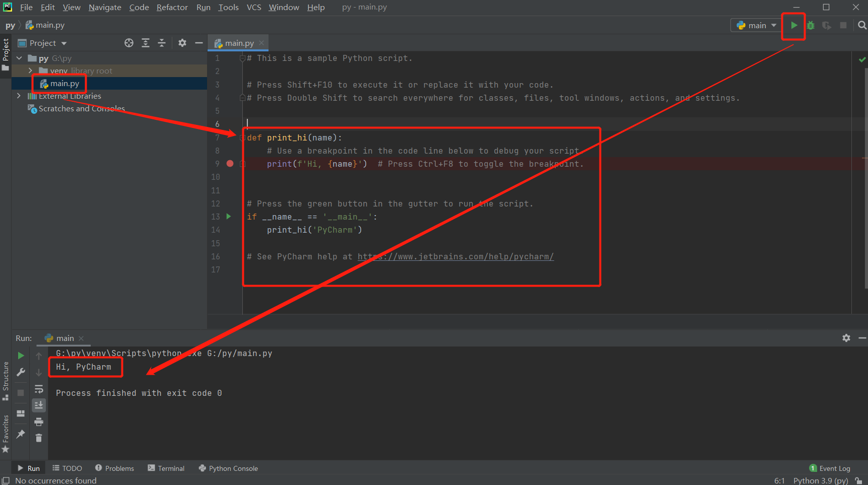Open Run panel settings gear
This screenshot has width=868, height=485.
pos(846,338)
